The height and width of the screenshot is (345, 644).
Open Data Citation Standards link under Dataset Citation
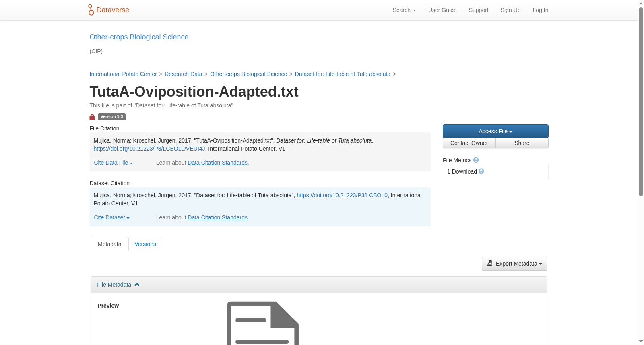[x=217, y=217]
